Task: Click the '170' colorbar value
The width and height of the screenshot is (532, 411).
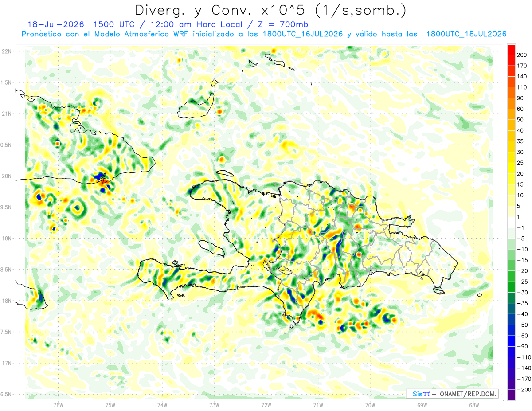Action: click(522, 66)
